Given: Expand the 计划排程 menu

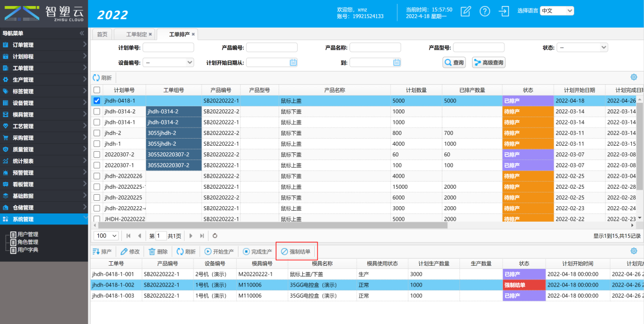Looking at the screenshot, I should tap(44, 56).
